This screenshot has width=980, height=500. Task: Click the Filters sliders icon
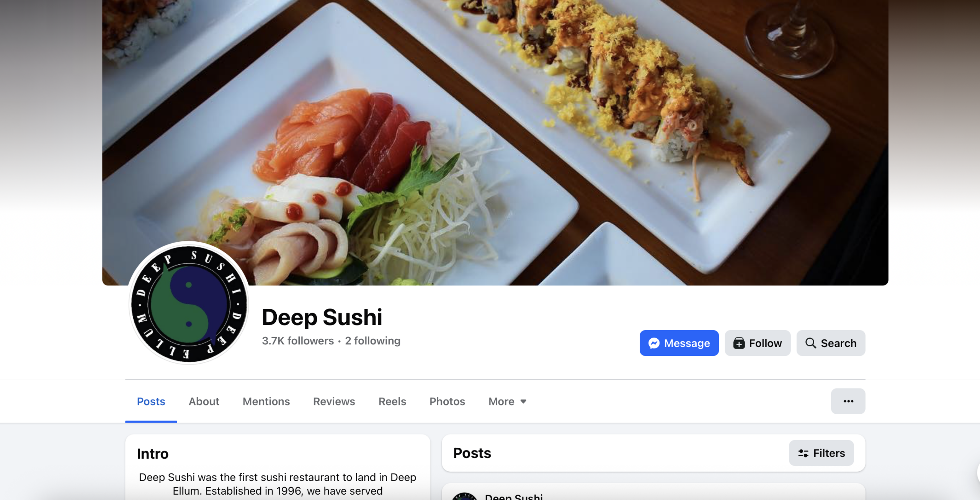click(x=803, y=453)
